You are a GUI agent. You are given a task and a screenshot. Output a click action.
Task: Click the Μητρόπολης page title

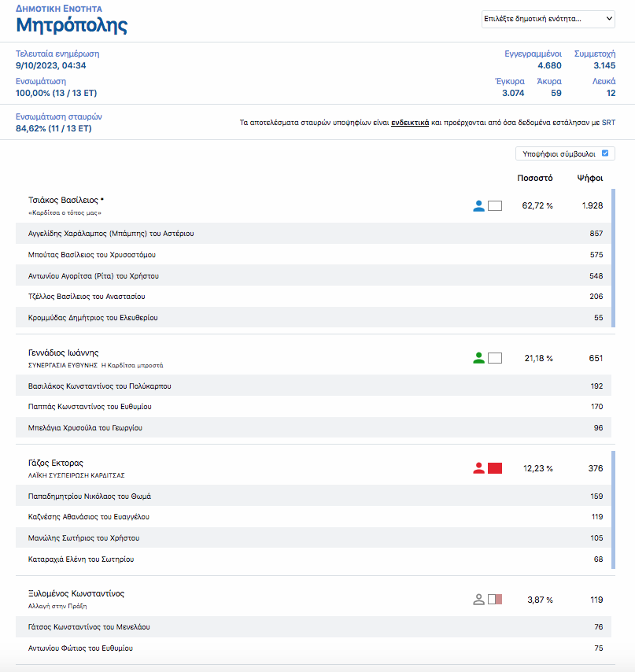(x=72, y=26)
